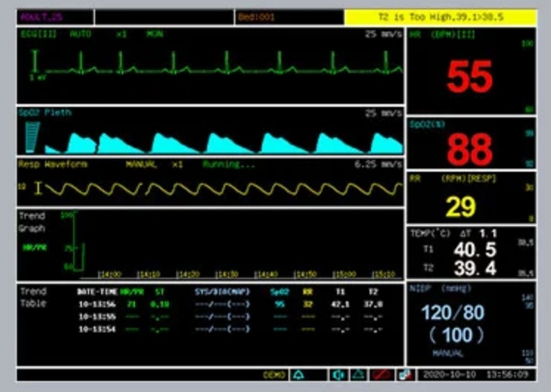Click the 10-13:55 trend table row
Screen dimensions: 551x392
pos(230,317)
